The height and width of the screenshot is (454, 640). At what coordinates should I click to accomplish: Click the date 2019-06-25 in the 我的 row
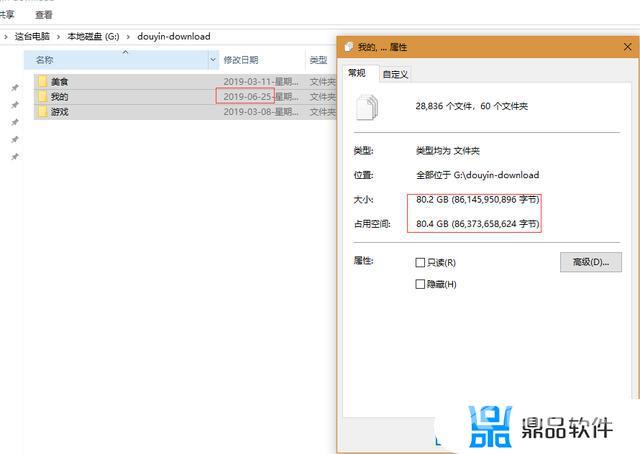click(x=247, y=97)
